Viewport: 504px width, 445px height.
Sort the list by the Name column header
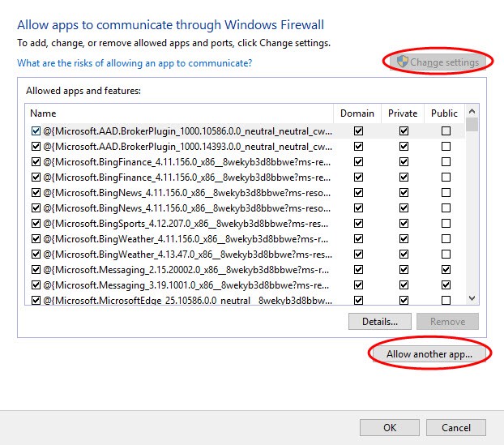[x=179, y=113]
